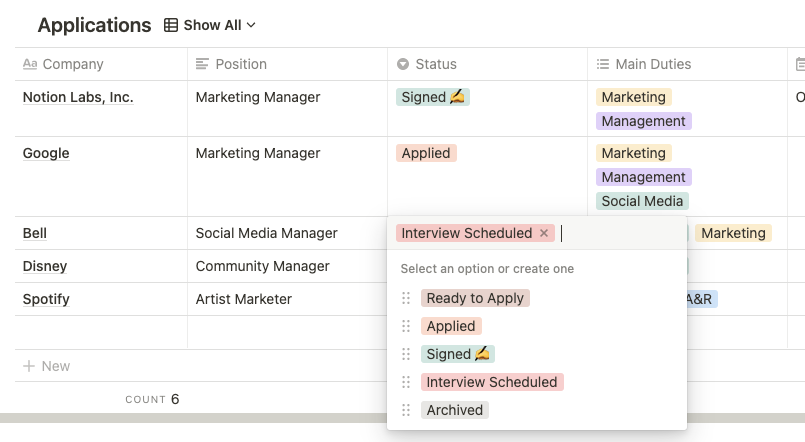Select the Archived status option

[455, 410]
